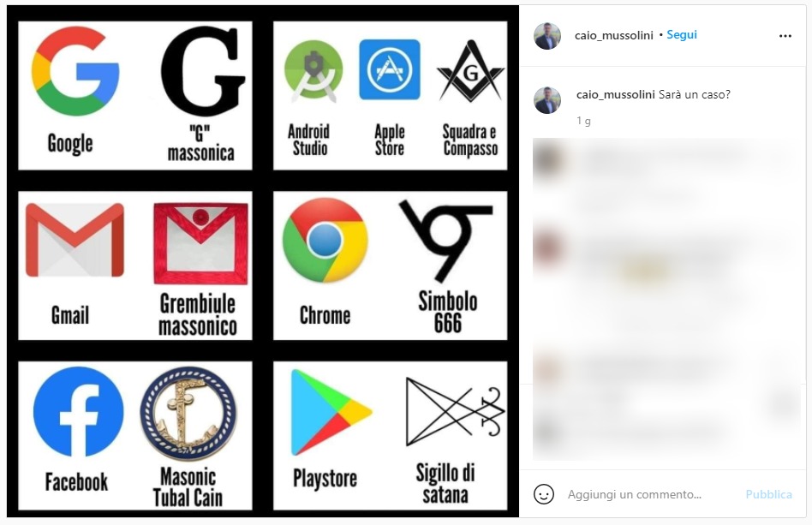Click the Sigillo di satana symbol
The height and width of the screenshot is (525, 812).
click(455, 412)
